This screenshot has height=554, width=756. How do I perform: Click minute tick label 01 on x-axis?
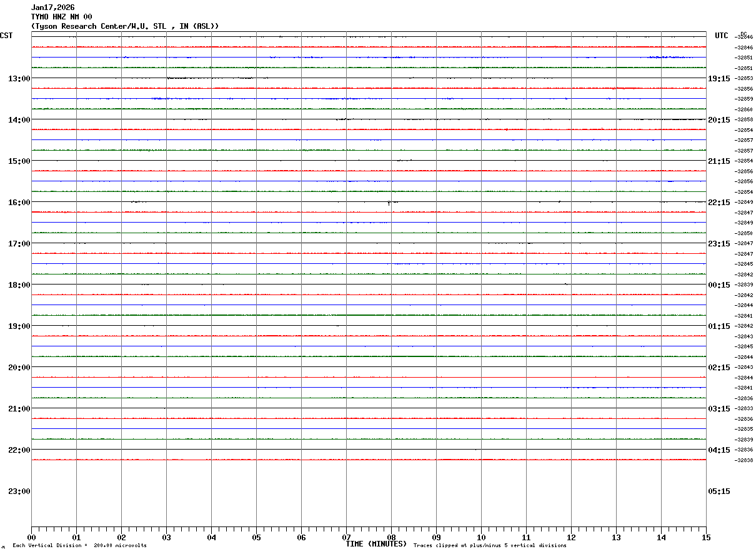(x=76, y=538)
